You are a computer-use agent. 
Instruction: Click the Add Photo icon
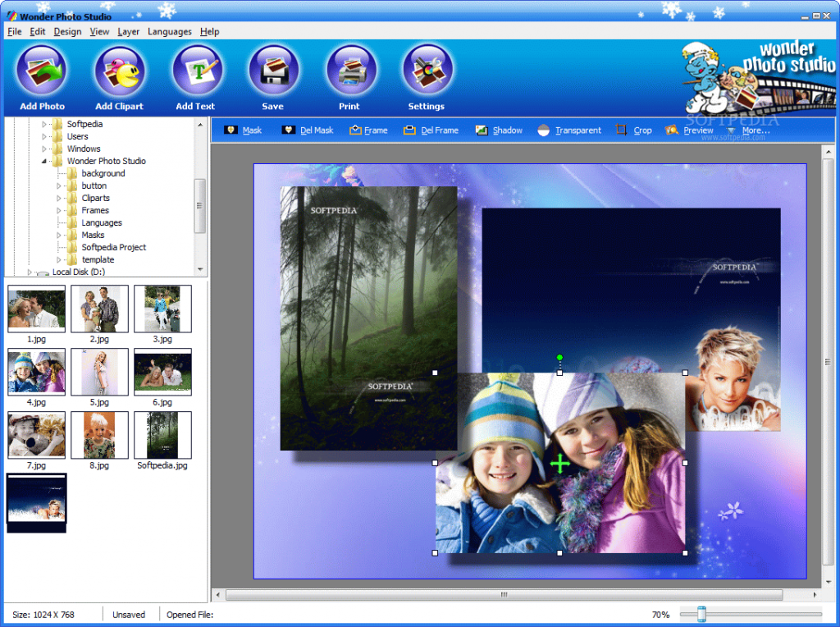tap(42, 71)
